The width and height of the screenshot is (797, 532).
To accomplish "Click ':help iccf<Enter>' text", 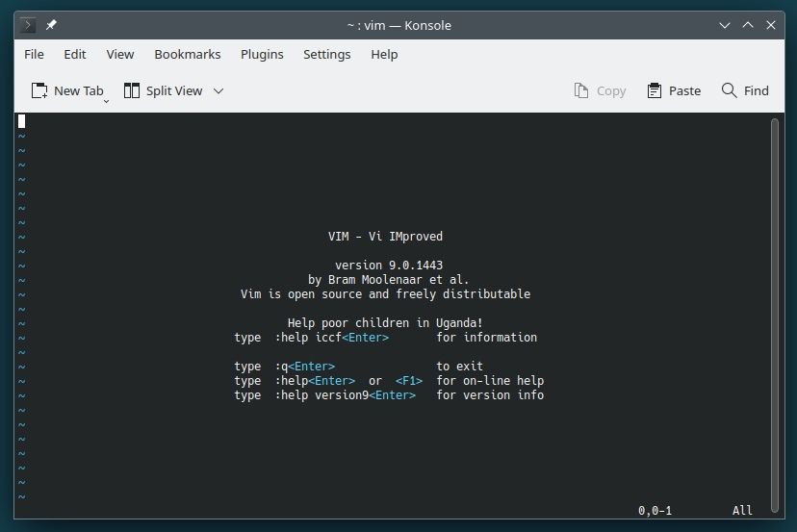I will click(x=332, y=338).
